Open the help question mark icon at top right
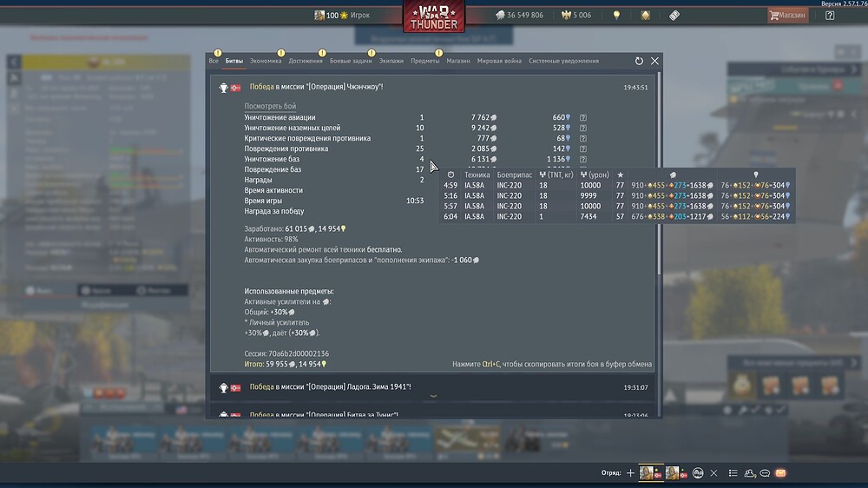Screen dimensions: 868x488 tap(830, 16)
